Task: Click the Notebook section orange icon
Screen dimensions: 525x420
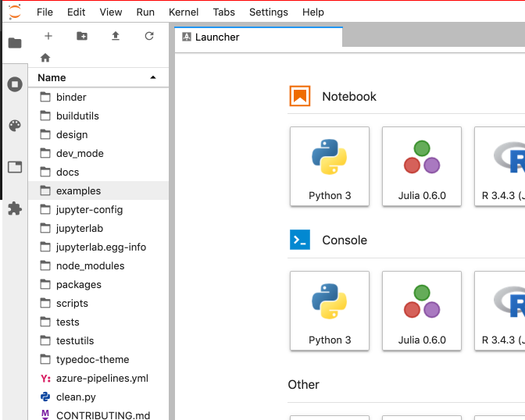Action: pos(300,96)
